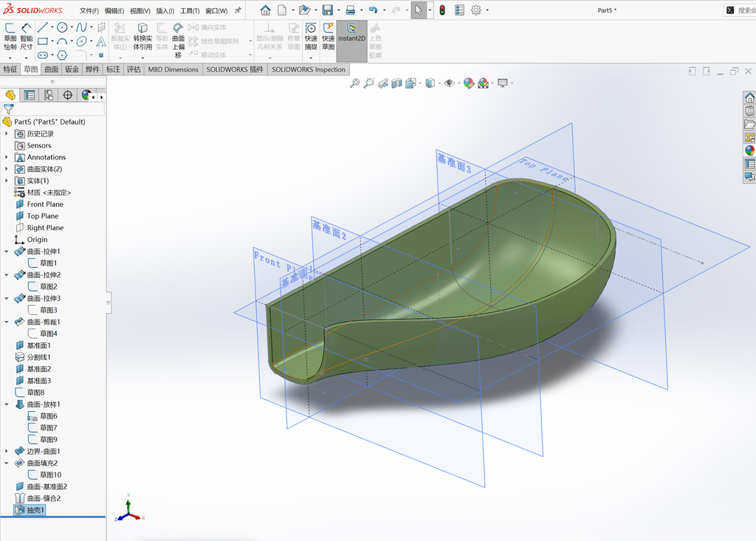
Task: Click the Print icon
Action: pyautogui.click(x=351, y=10)
